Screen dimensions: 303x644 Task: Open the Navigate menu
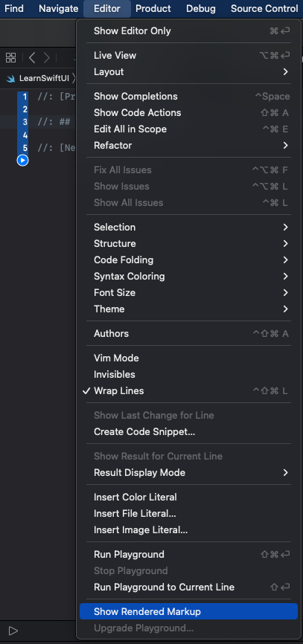pyautogui.click(x=58, y=8)
